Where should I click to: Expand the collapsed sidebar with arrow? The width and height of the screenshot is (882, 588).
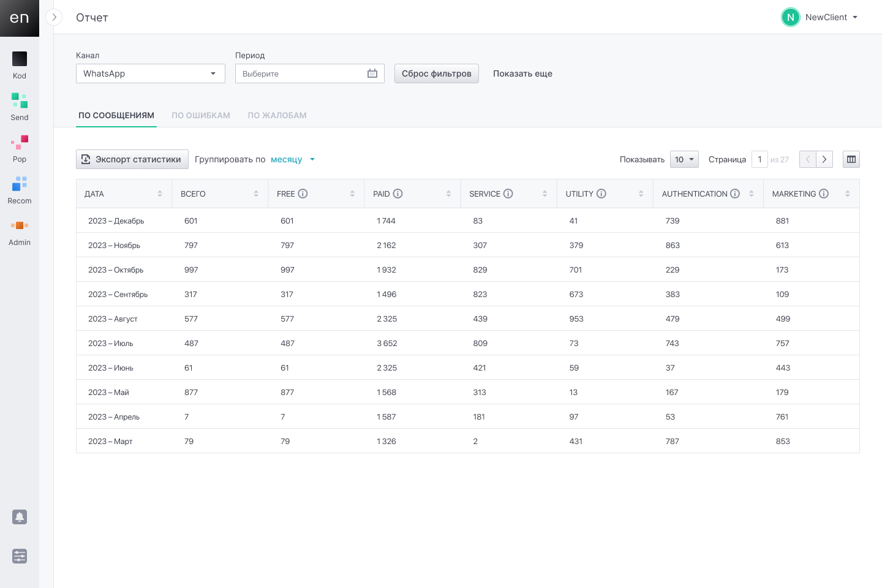pos(54,17)
